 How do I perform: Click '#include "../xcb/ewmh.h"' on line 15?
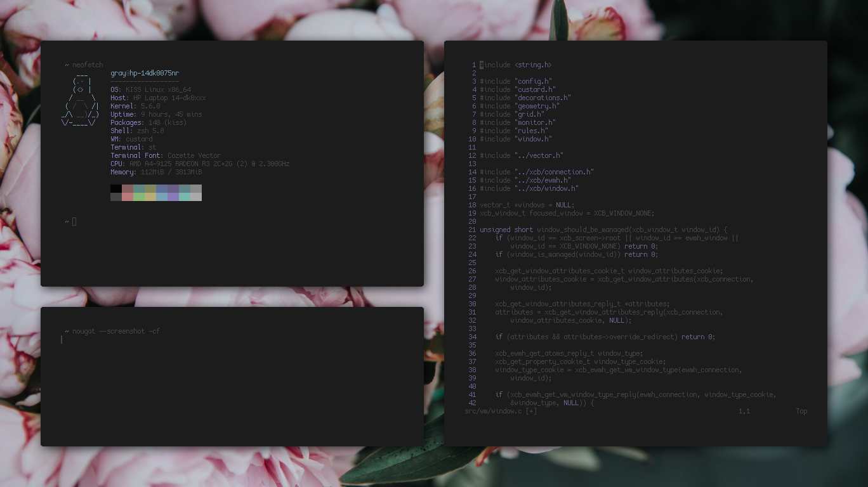coord(525,180)
